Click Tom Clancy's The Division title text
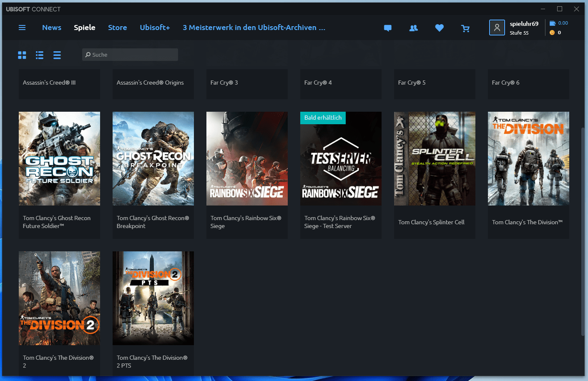 [x=527, y=222]
